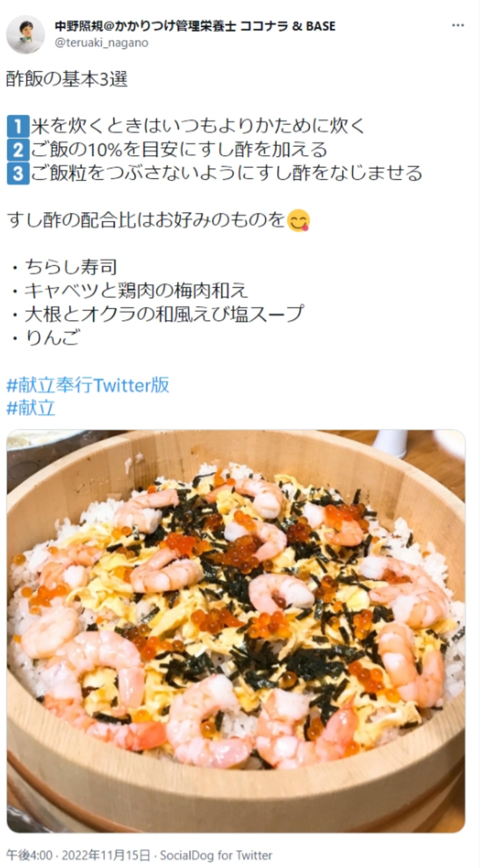Image resolution: width=489 pixels, height=868 pixels.
Task: Click the author's profile avatar picture
Action: (x=25, y=34)
